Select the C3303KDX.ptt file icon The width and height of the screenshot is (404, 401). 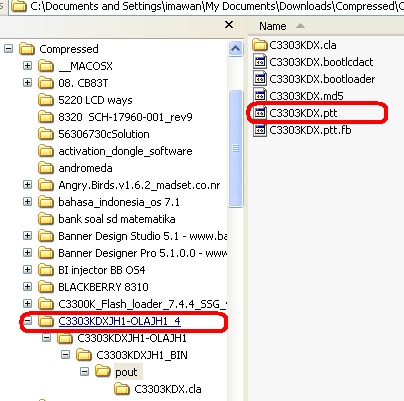(x=260, y=113)
